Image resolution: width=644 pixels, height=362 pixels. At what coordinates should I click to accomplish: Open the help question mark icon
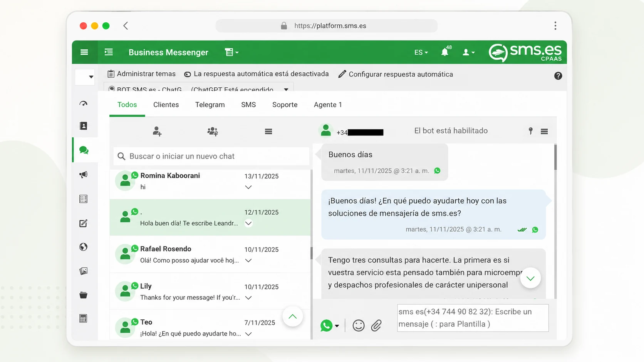click(558, 76)
